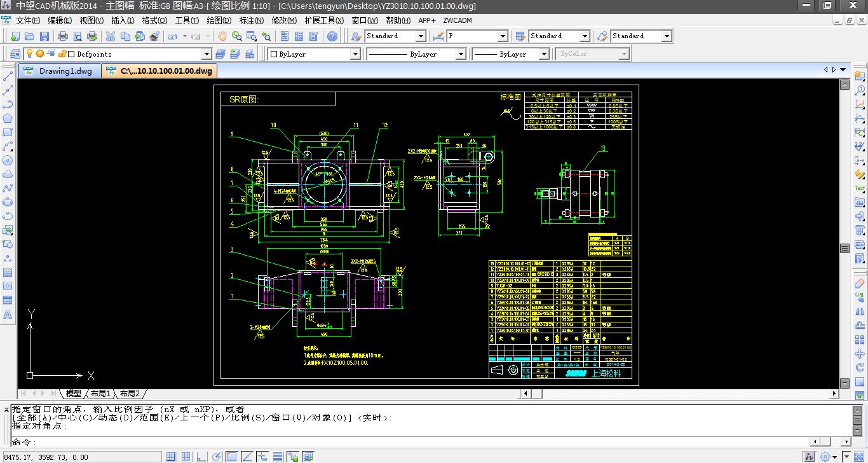Open the ByLayer linetype dropdown
The width and height of the screenshot is (868, 463).
point(461,55)
